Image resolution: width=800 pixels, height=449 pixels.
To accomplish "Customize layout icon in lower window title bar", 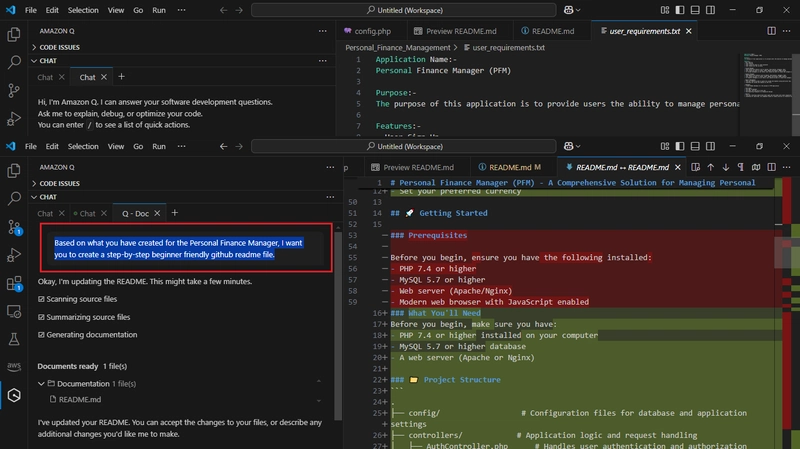I will [x=664, y=146].
